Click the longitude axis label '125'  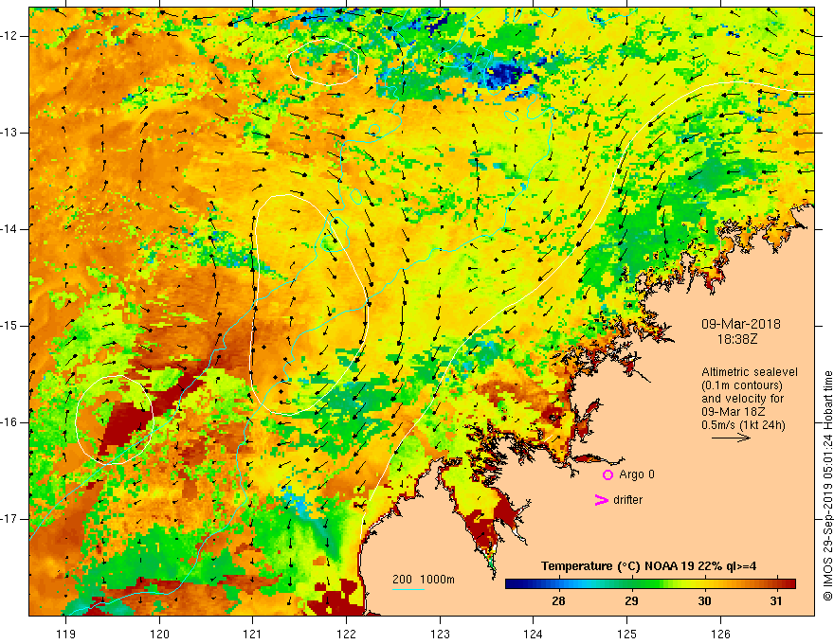pos(627,634)
